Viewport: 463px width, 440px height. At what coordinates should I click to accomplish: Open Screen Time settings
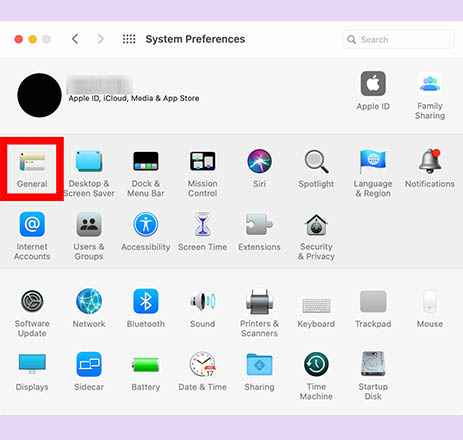pyautogui.click(x=202, y=232)
